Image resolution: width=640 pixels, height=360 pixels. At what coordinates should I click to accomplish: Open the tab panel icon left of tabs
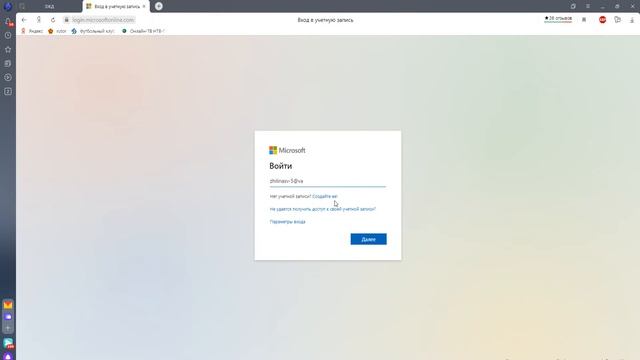coord(22,6)
